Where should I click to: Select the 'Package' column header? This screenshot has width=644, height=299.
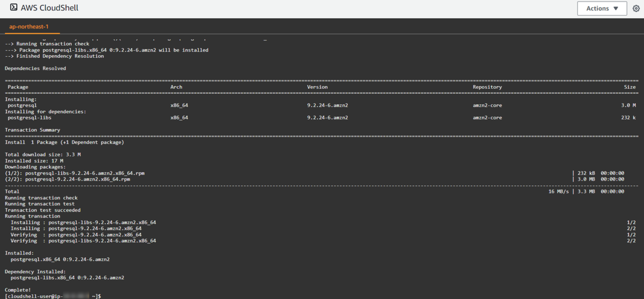pyautogui.click(x=18, y=87)
